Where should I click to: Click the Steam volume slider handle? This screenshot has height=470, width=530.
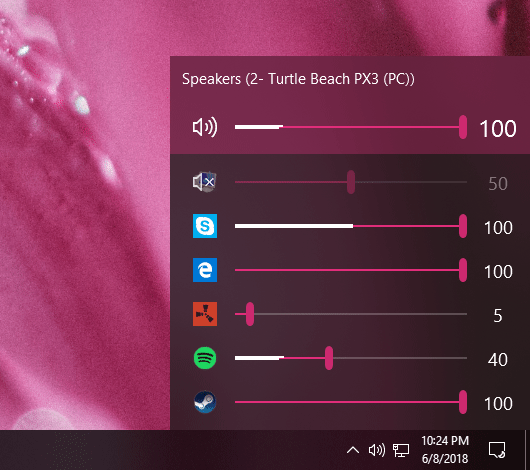tap(463, 402)
